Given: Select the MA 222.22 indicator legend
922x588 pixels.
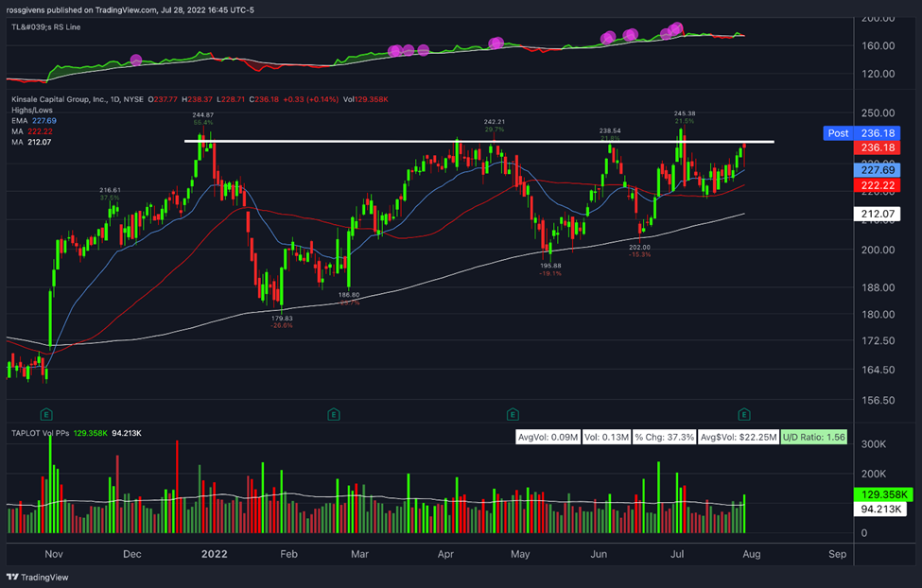Looking at the screenshot, I should tap(32, 131).
